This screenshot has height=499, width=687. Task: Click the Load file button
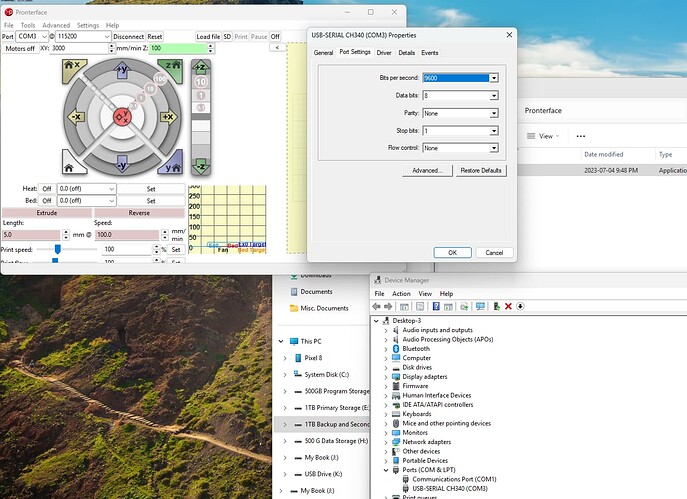click(208, 37)
